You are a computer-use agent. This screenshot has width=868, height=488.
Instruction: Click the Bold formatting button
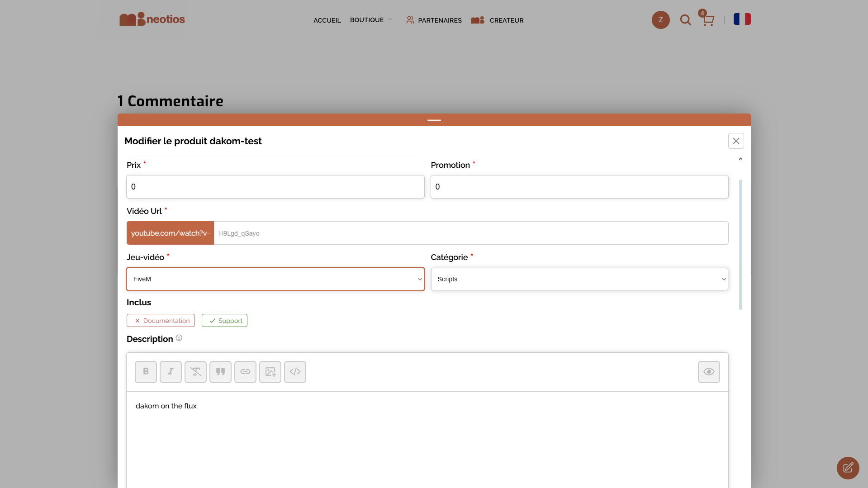coord(146,372)
